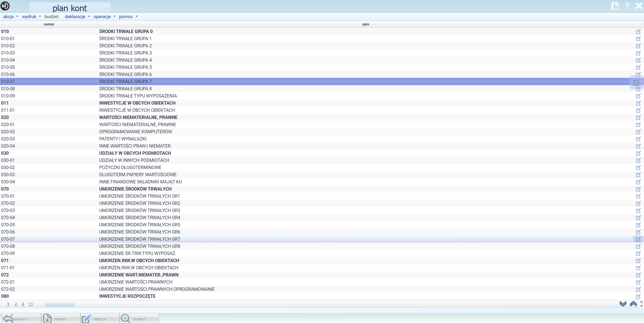Click edit icon for account 020-02
644x323 pixels.
point(638,132)
